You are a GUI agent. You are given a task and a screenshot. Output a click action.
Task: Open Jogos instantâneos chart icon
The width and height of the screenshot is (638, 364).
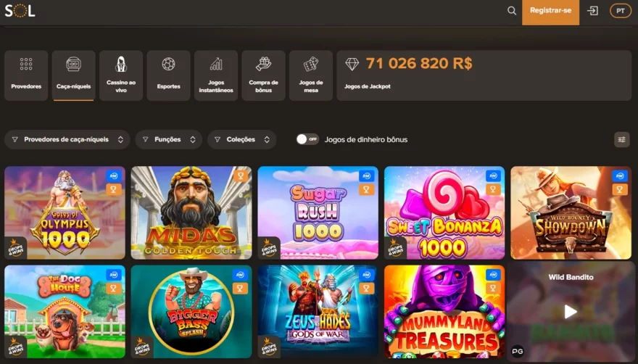click(x=216, y=65)
